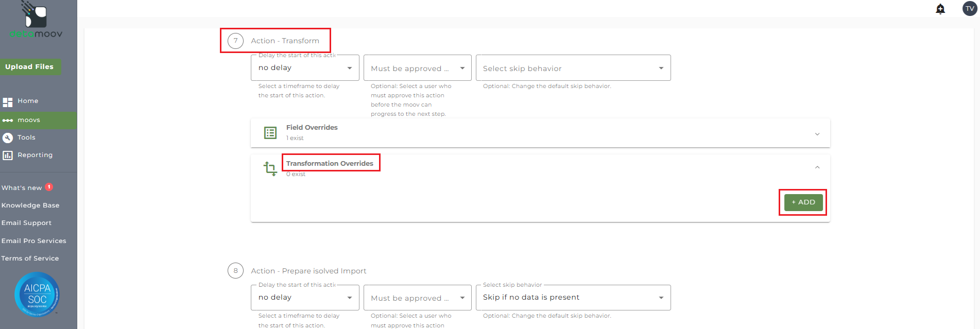The height and width of the screenshot is (329, 980).
Task: Collapse the Transformation Overrides panel
Action: tap(817, 167)
